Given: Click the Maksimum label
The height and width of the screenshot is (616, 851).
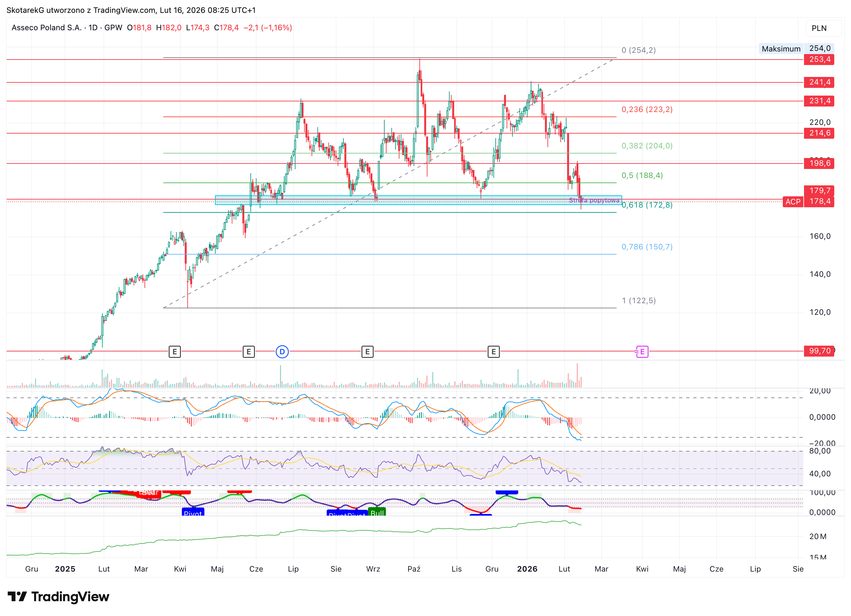Looking at the screenshot, I should click(x=781, y=49).
